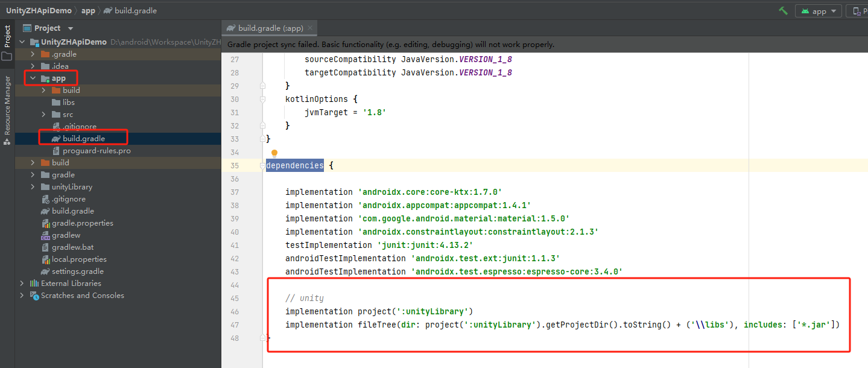Select the build.gradle (:app) editor tab
This screenshot has width=868, height=368.
[269, 28]
